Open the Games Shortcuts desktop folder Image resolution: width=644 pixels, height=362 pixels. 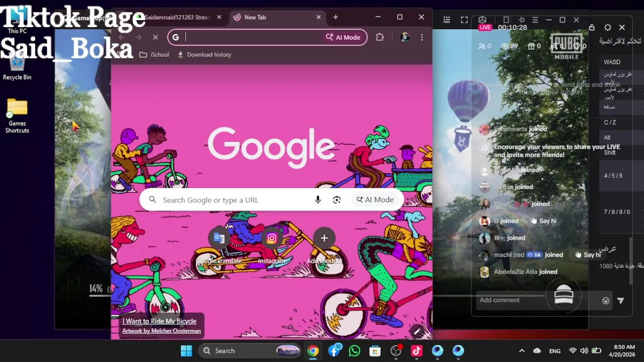tap(17, 116)
